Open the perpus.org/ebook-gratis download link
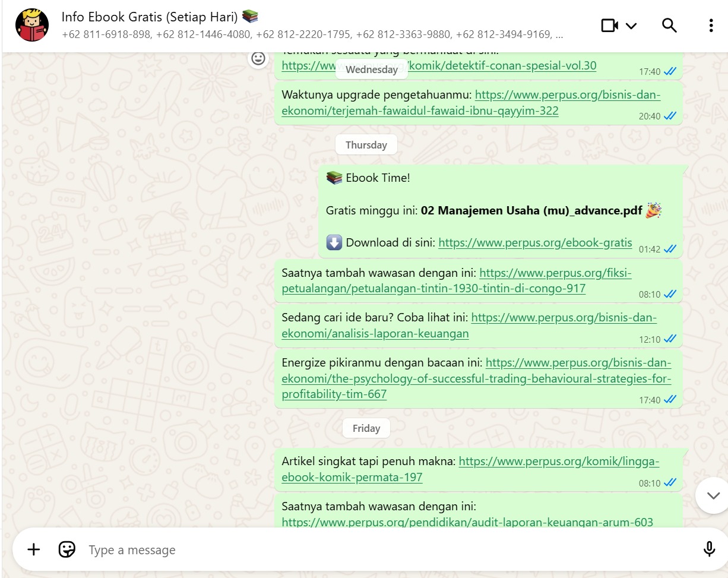Viewport: 728px width, 578px height. tap(535, 242)
